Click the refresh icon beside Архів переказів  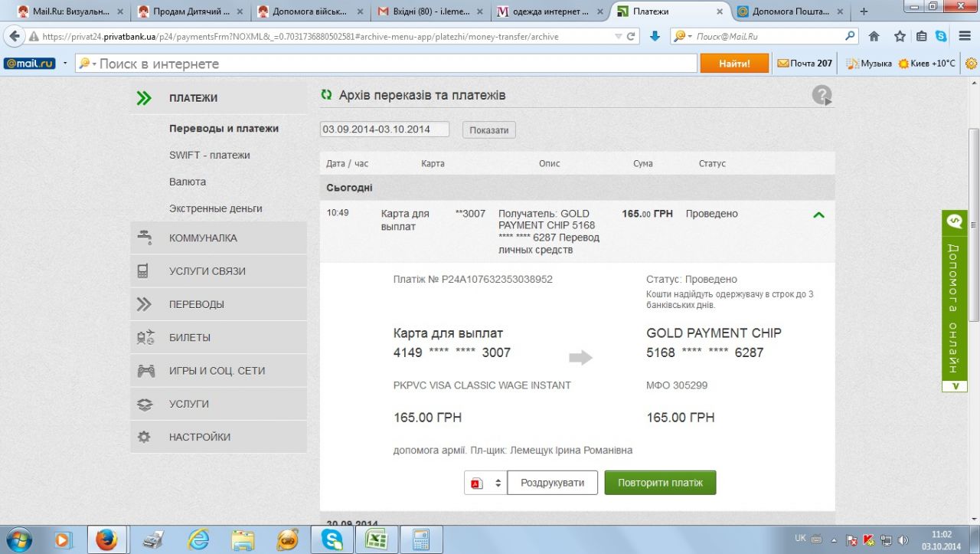point(327,95)
